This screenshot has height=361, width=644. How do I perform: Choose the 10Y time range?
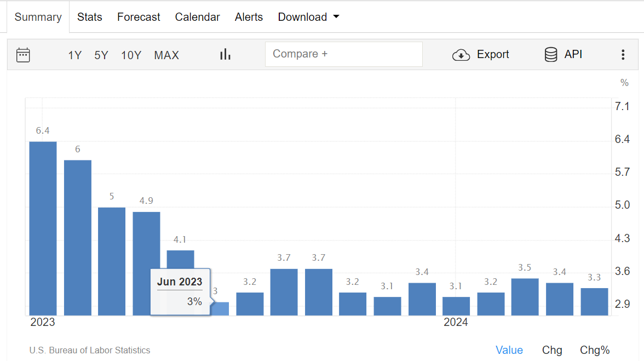click(131, 55)
